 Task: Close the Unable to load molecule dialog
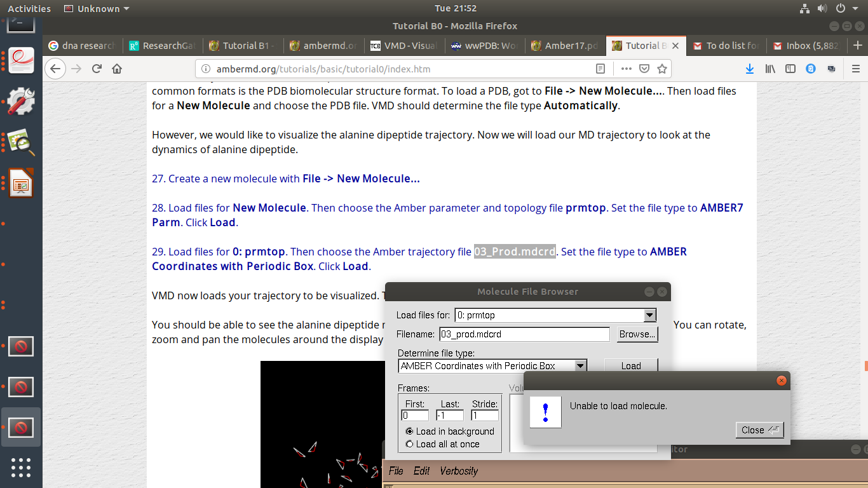759,430
